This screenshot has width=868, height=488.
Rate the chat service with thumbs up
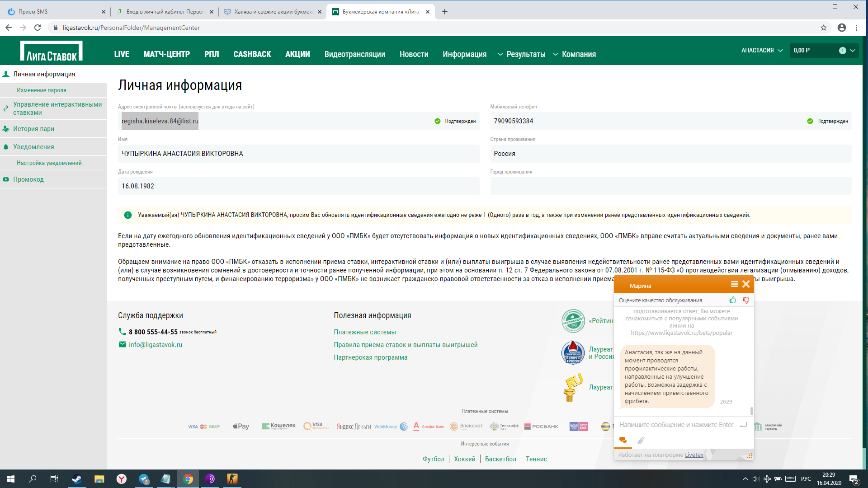(733, 300)
